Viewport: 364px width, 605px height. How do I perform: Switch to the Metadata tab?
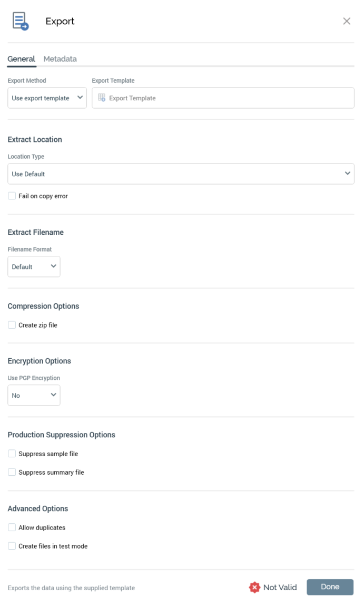pos(60,59)
